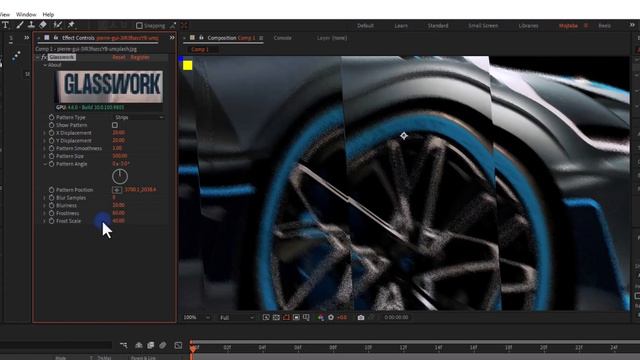Viewport: 640px width, 360px height.
Task: Click the hide shy layers icon in timeline
Action: (139, 345)
